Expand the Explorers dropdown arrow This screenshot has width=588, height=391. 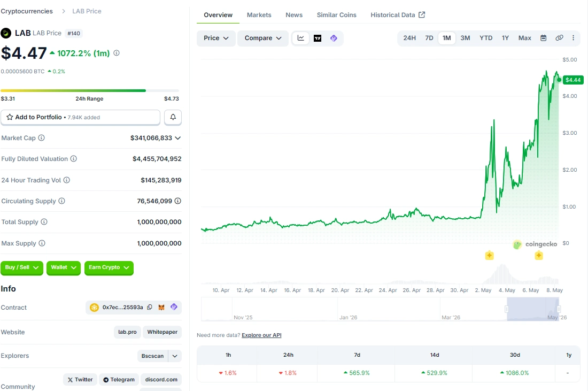pos(175,356)
